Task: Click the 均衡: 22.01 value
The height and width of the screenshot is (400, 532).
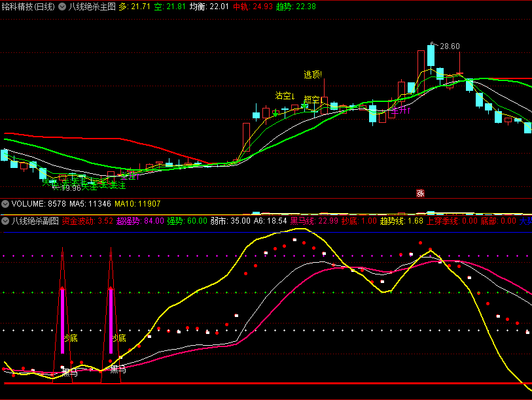Action: point(209,7)
